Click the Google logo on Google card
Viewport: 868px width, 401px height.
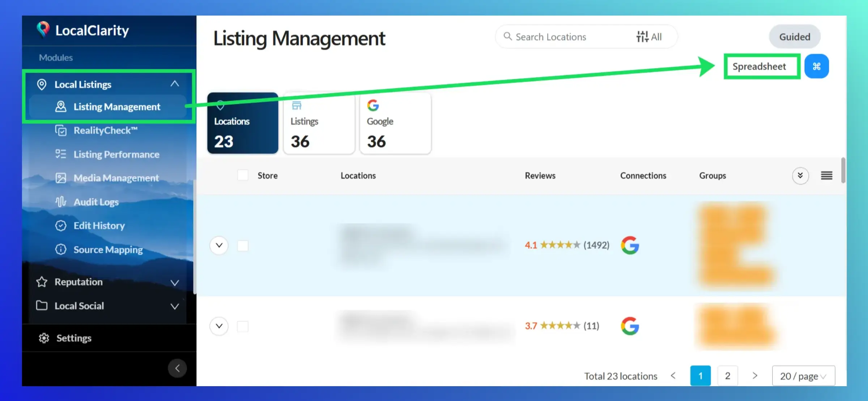click(x=373, y=105)
